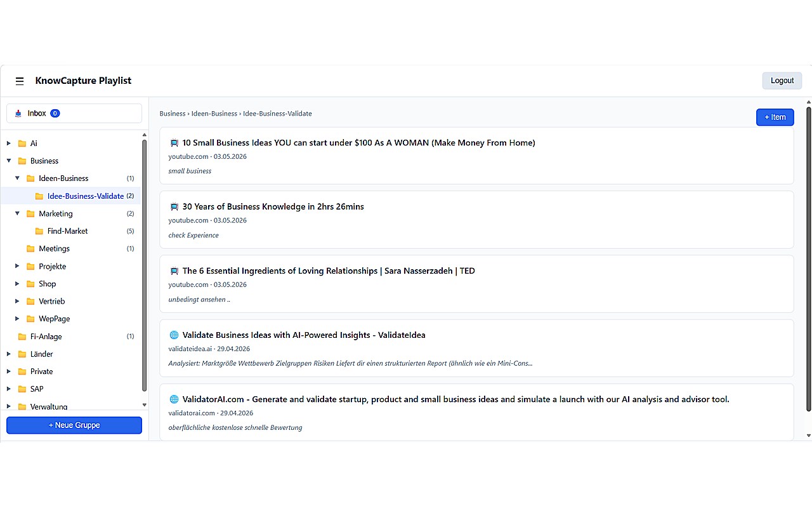This screenshot has height=508, width=812.
Task: Click Ideen-Business in the breadcrumb
Action: 214,114
